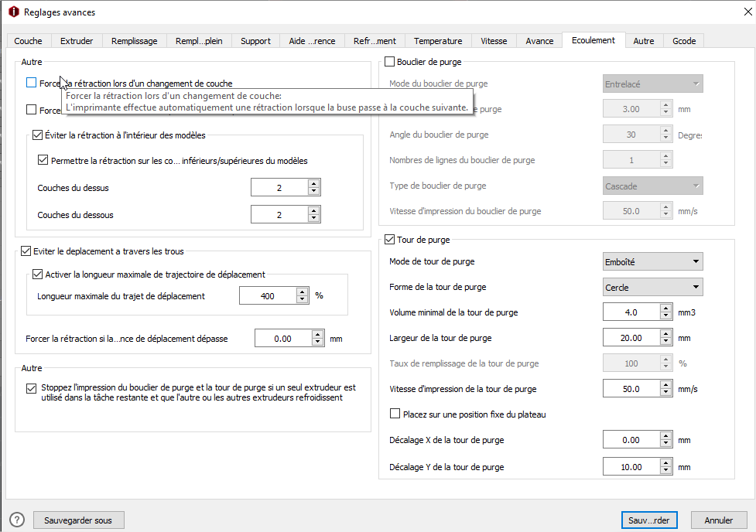Increase Vitesse d'impression de la tour de purge
The width and height of the screenshot is (756, 532).
[x=665, y=385]
